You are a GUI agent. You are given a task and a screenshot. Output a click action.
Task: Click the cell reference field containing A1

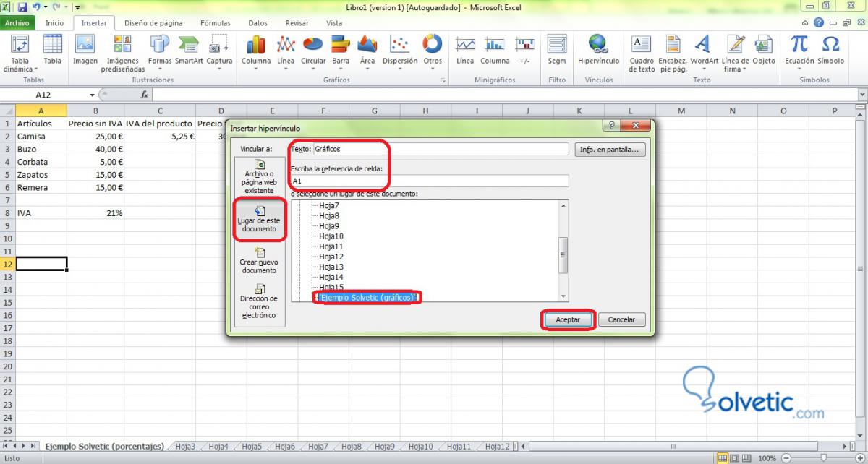pos(430,181)
